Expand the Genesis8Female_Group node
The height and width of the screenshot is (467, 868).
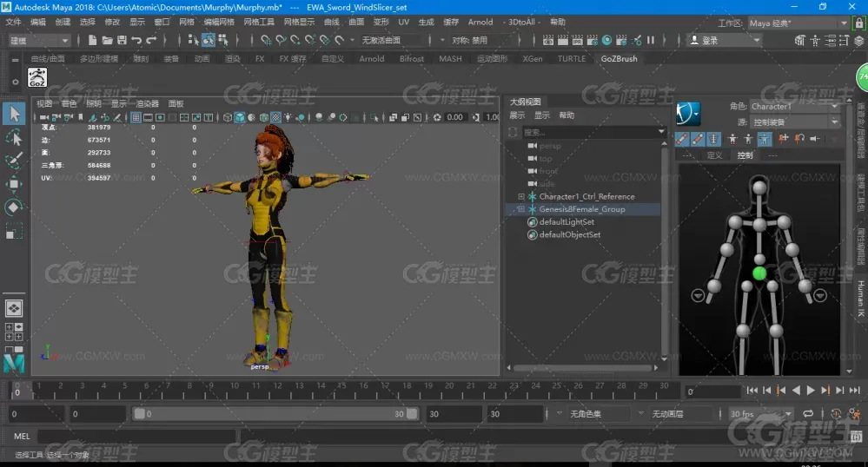(x=521, y=209)
